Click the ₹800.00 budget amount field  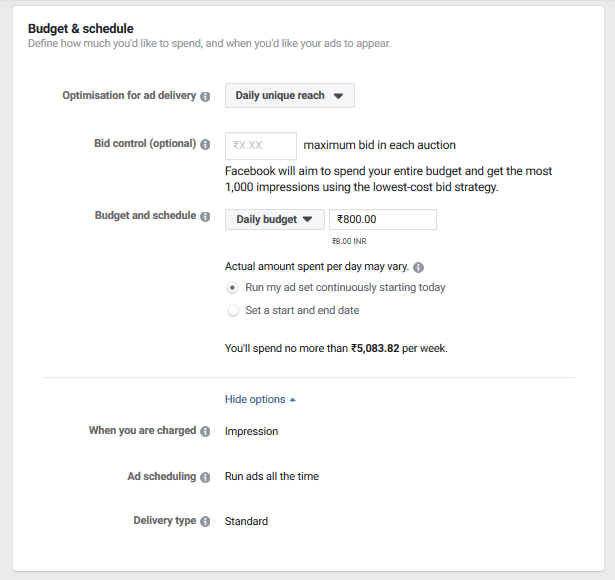pos(383,219)
